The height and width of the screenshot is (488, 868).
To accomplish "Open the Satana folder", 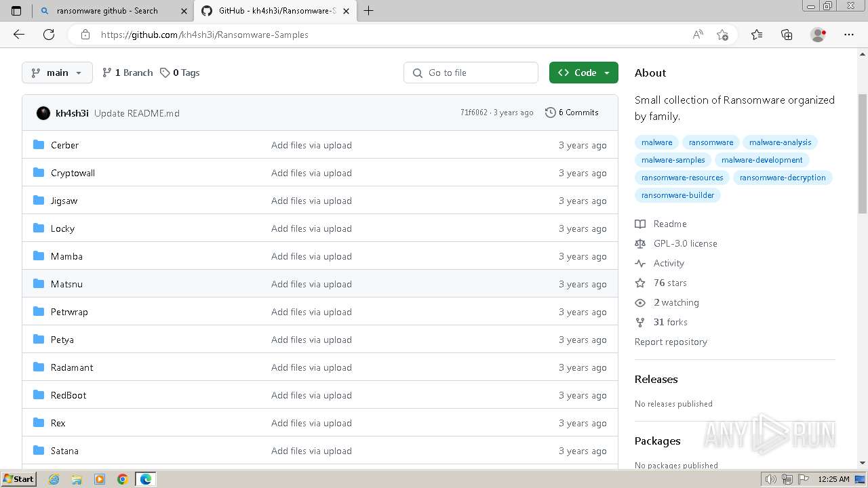I will tap(64, 451).
